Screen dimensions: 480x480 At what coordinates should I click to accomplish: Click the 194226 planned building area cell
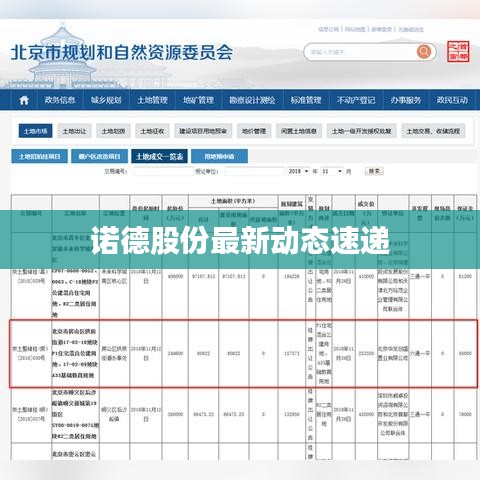(292, 276)
